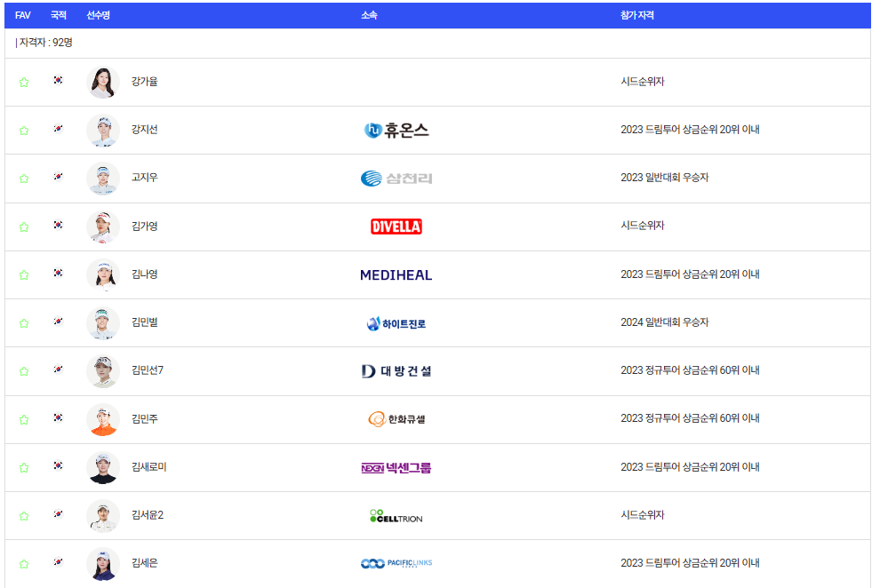
Task: Open player name link 김새로미
Action: tap(149, 467)
